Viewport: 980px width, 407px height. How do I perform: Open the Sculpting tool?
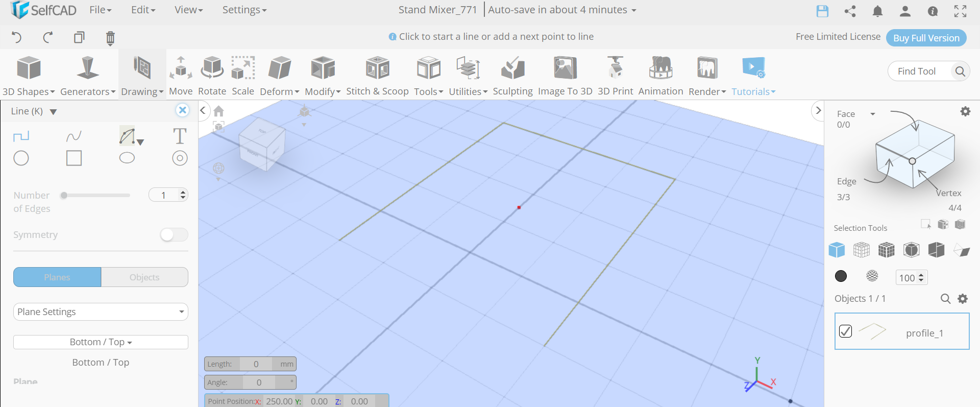[512, 76]
